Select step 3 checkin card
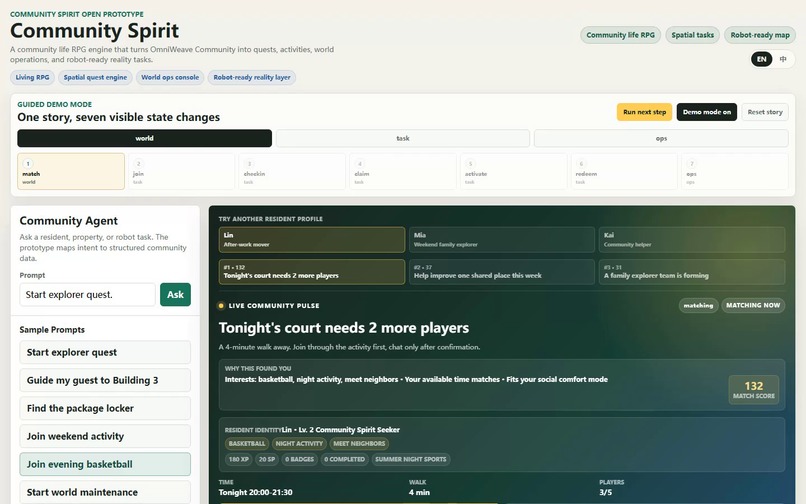This screenshot has height=504, width=806. coord(292,171)
